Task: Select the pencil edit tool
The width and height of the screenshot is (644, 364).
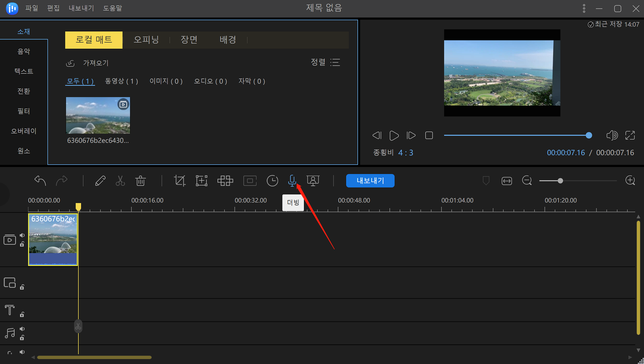Action: tap(100, 181)
